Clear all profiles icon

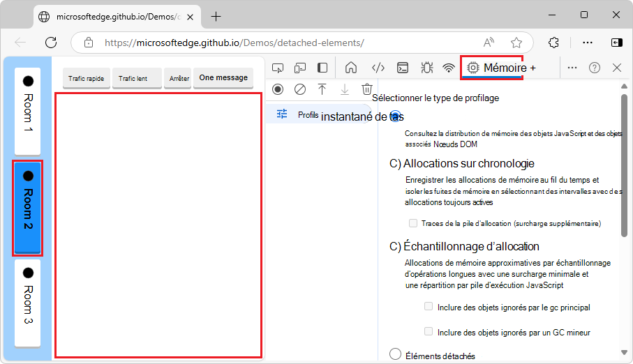point(300,89)
